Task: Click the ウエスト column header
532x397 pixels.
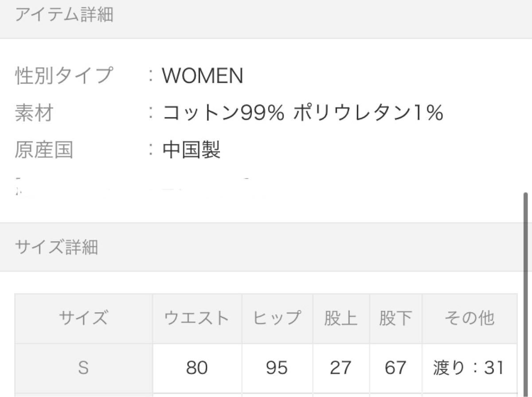Action: 197,318
